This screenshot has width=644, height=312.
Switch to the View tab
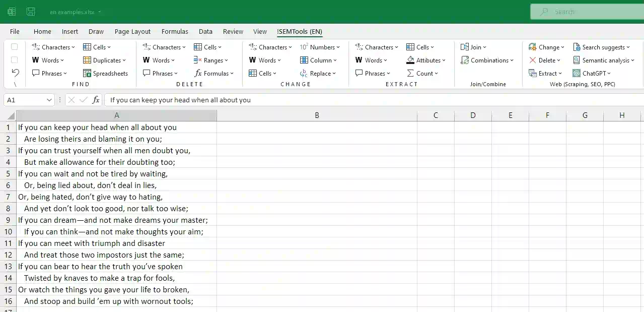tap(260, 31)
